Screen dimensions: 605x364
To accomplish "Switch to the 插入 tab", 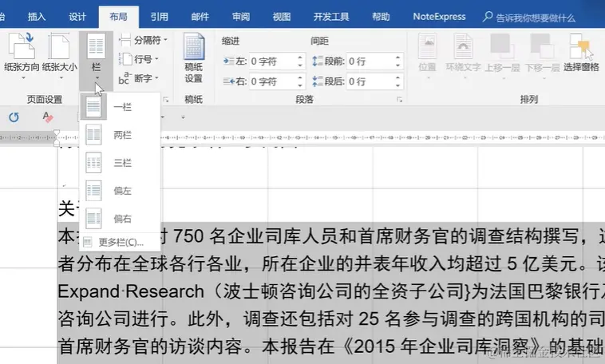I will point(37,17).
